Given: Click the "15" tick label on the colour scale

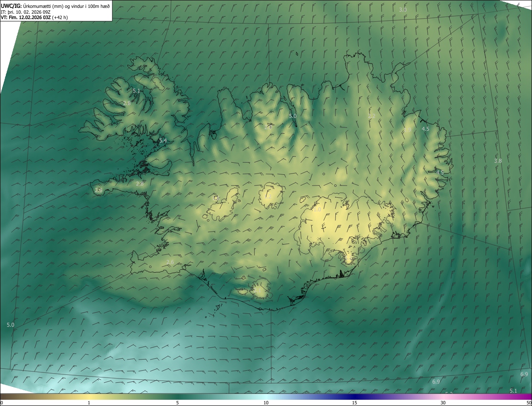Looking at the screenshot, I should [355, 403].
